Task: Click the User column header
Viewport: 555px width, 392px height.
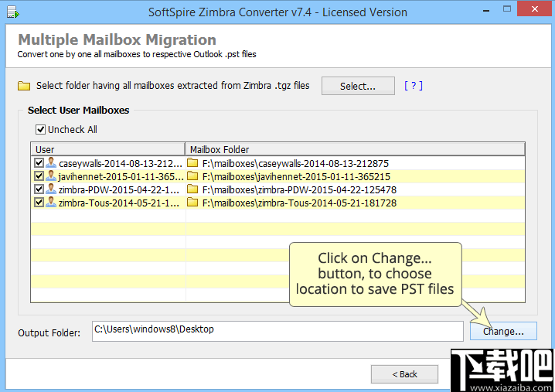Action: point(108,149)
